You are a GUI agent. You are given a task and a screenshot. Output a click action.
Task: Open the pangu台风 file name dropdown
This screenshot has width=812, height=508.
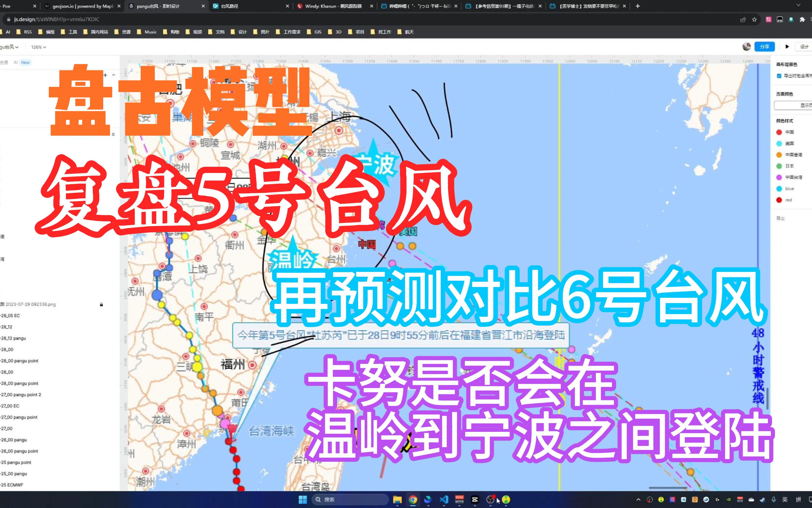9,47
